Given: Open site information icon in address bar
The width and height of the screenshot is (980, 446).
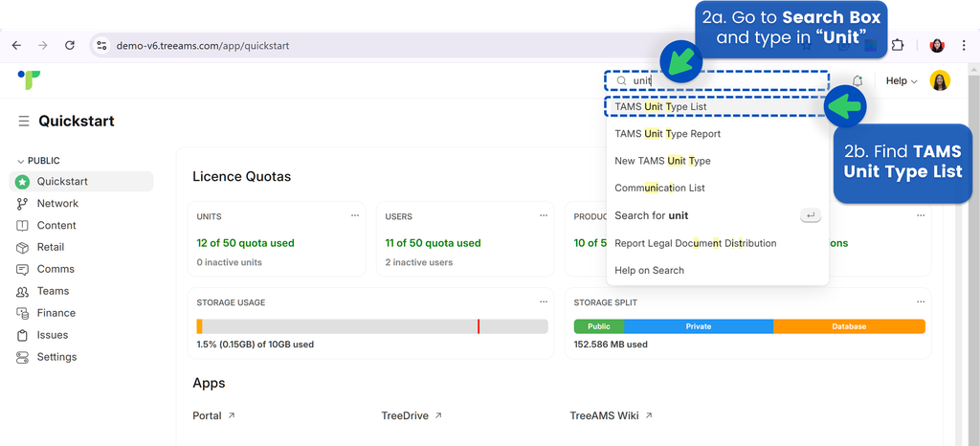Looking at the screenshot, I should 101,46.
